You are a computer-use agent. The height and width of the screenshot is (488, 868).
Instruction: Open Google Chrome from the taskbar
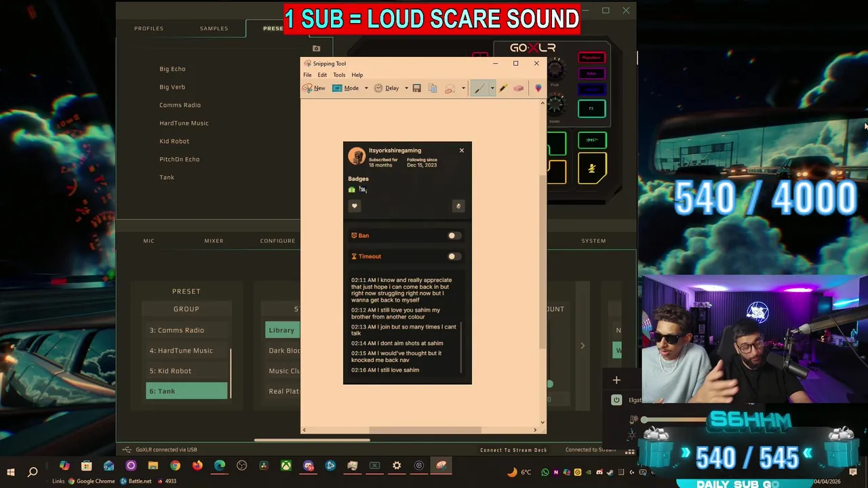175,466
